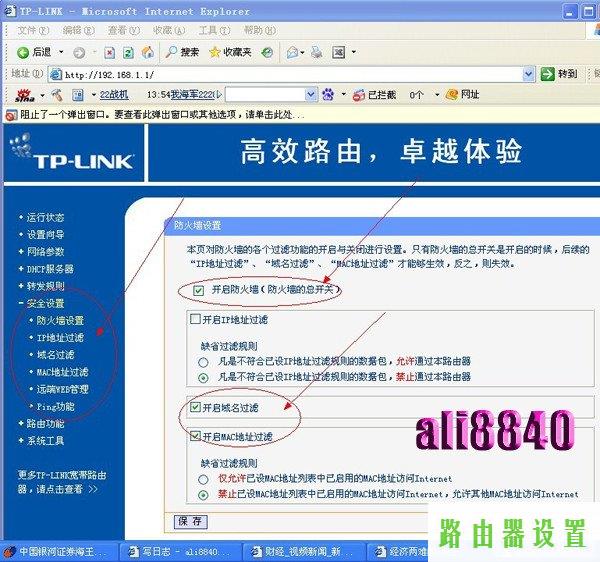Toggle 开启防火墙 master switch checkbox

click(198, 290)
